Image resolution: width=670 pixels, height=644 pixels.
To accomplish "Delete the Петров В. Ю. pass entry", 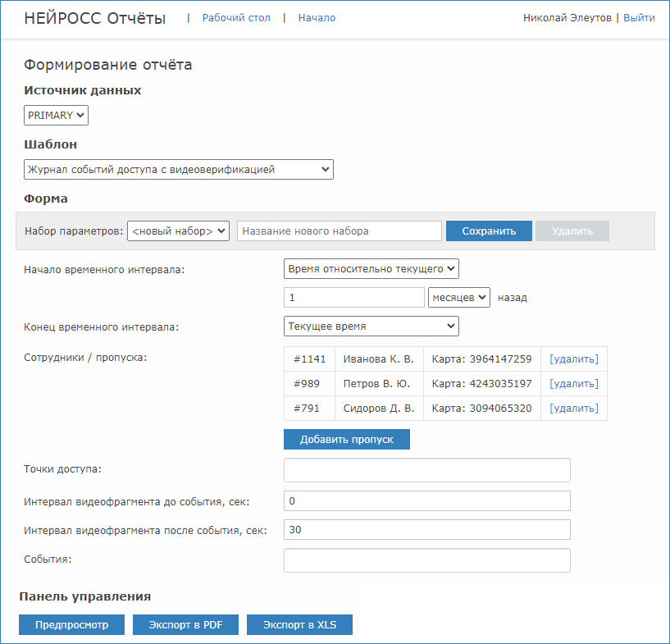I will click(573, 384).
